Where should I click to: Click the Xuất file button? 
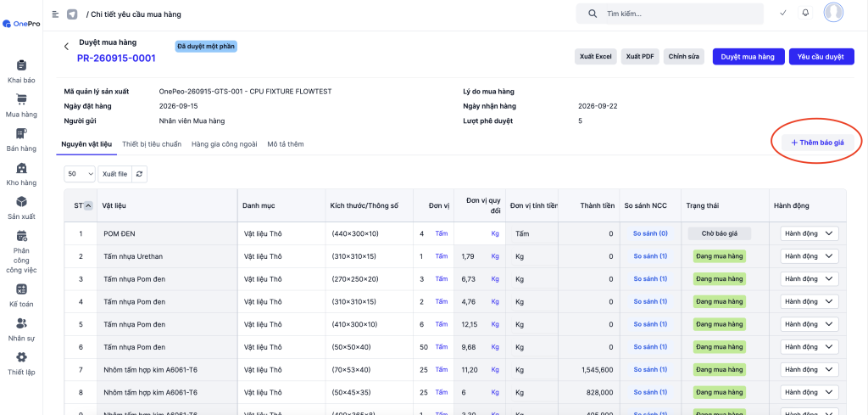point(115,174)
